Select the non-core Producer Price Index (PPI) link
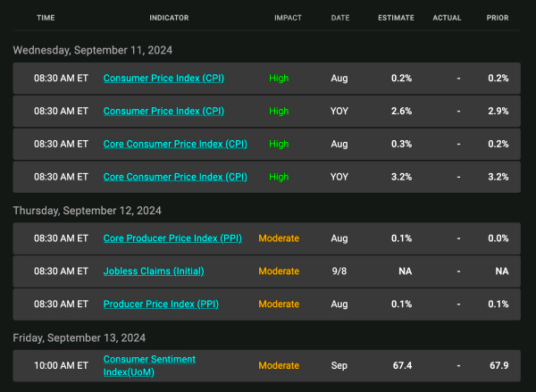Screen dimensions: 536x392 (x=161, y=304)
